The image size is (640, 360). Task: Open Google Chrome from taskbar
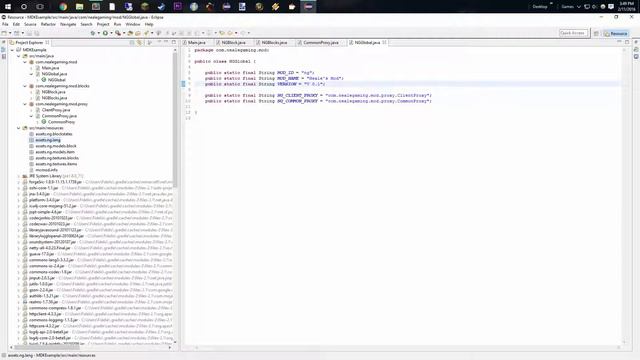63,7
